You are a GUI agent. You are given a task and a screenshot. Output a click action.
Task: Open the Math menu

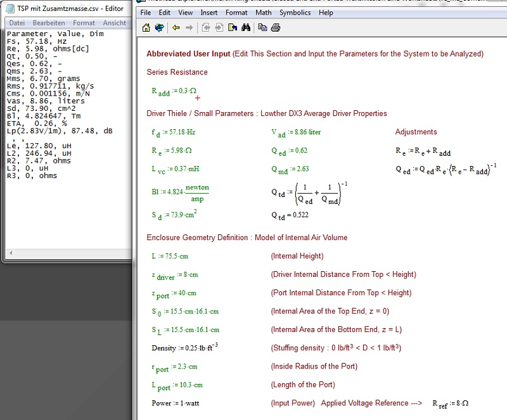click(264, 13)
